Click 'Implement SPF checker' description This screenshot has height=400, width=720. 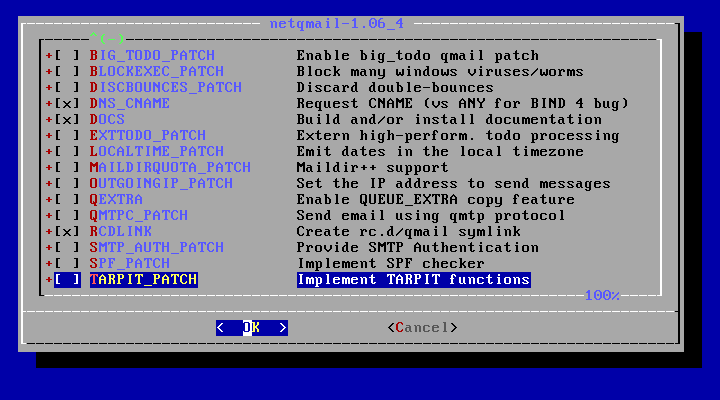click(391, 264)
